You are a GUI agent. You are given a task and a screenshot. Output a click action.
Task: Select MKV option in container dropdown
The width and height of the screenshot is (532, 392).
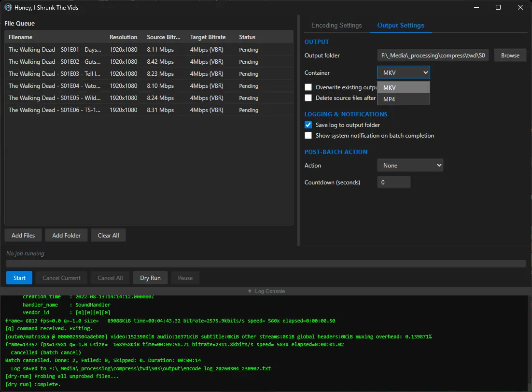pyautogui.click(x=403, y=88)
